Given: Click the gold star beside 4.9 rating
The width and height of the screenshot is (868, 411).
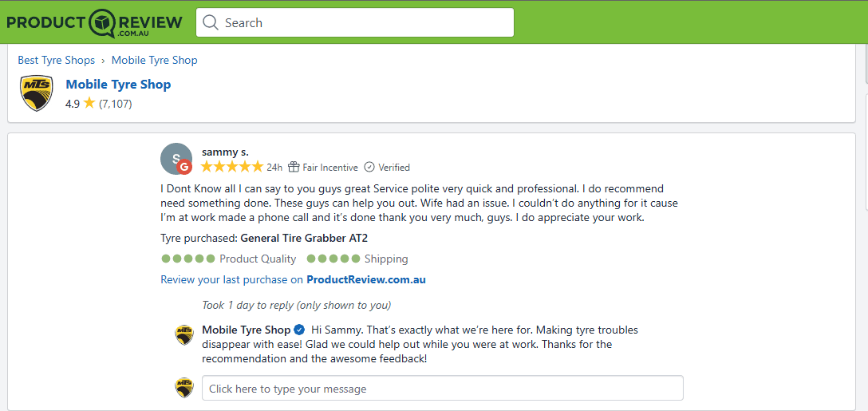Looking at the screenshot, I should click(89, 103).
